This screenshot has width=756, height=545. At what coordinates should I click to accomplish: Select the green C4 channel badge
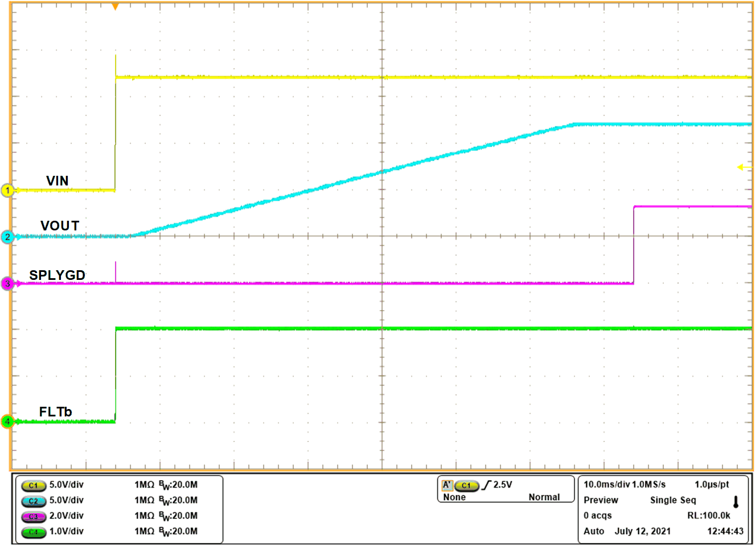pos(34,532)
